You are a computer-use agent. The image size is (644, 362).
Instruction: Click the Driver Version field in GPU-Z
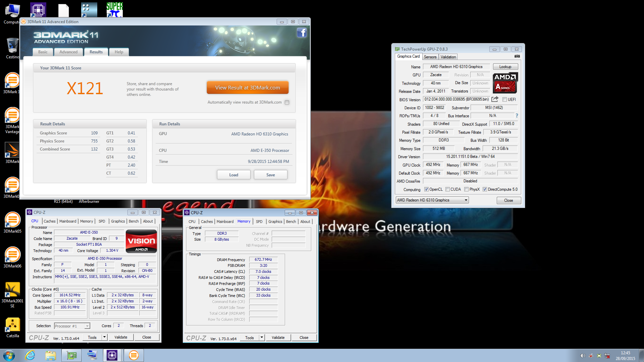click(470, 157)
